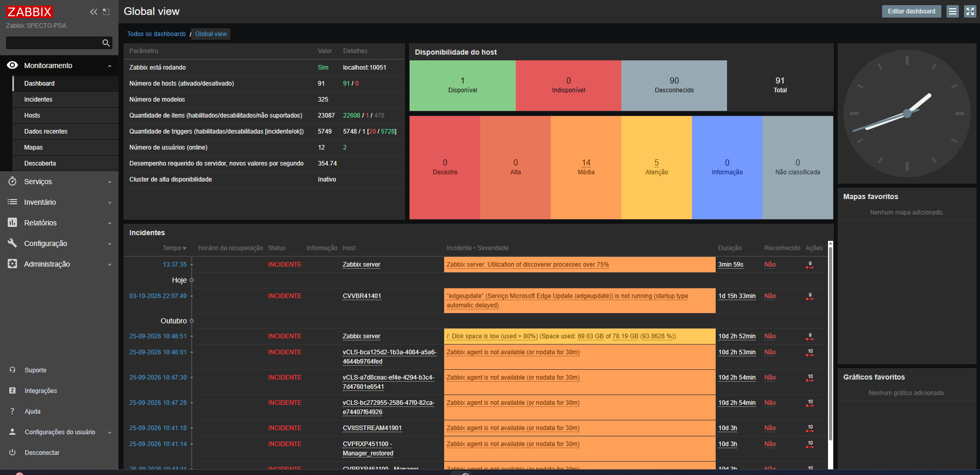Click Alta severity tile

515,168
